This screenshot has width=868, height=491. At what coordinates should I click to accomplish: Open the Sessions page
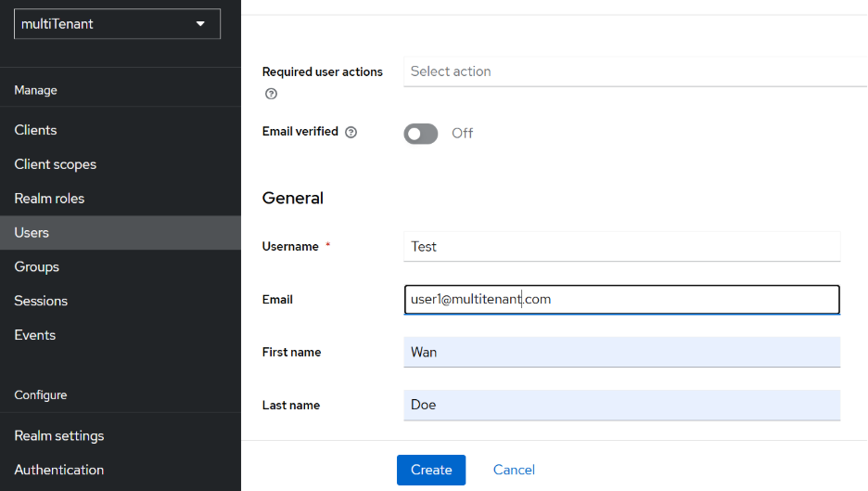click(41, 301)
